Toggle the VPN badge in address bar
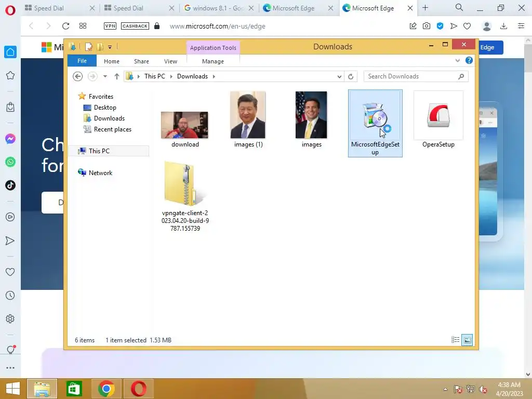 pos(110,26)
